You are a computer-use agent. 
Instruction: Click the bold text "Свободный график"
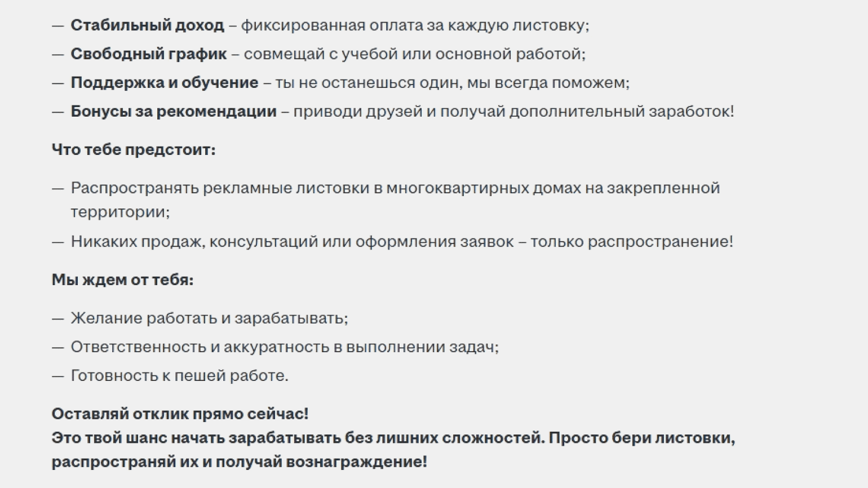(x=148, y=54)
